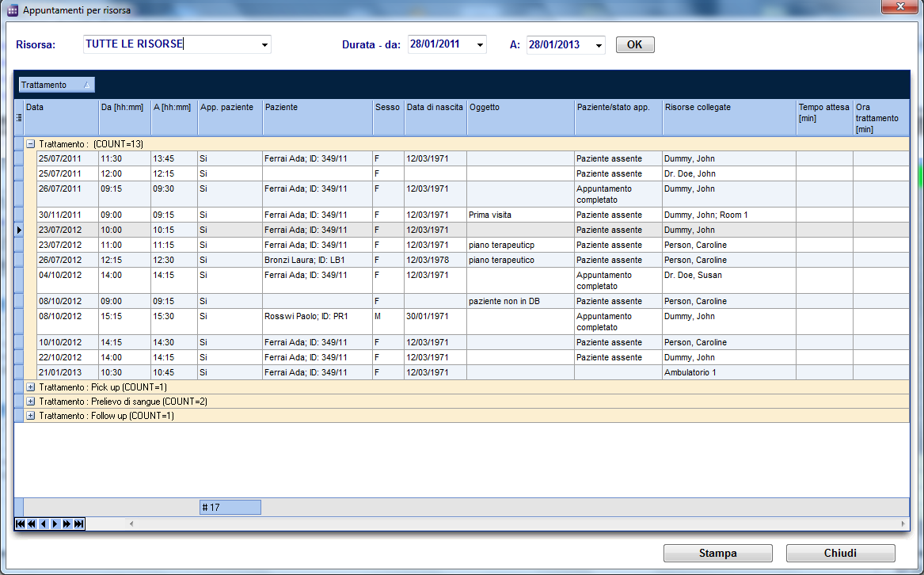The image size is (924, 575).
Task: Click the 15:15 start time cell
Action: tap(124, 322)
